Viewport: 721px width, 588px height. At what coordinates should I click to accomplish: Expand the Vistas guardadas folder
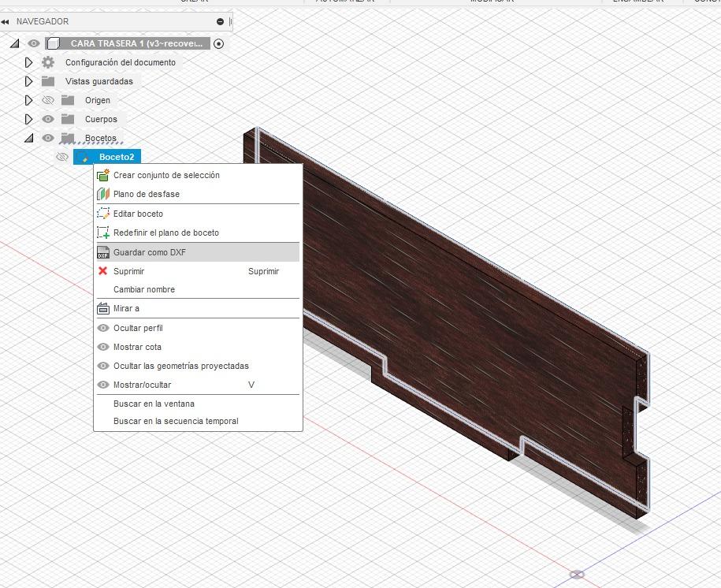click(28, 81)
